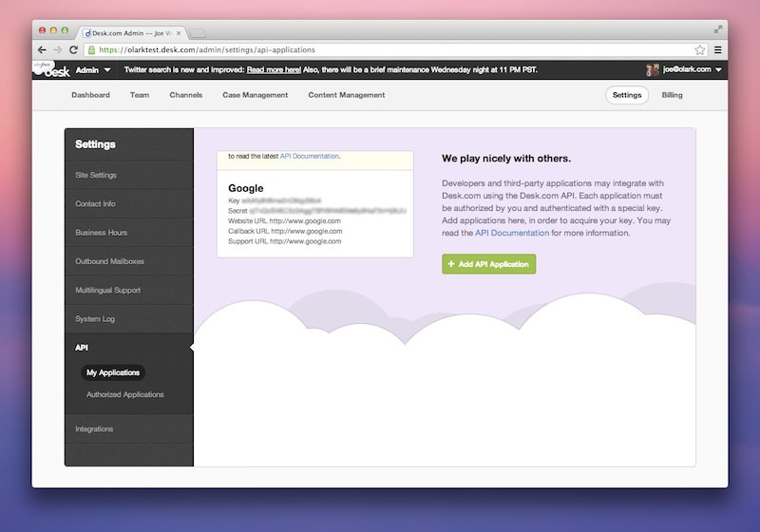The width and height of the screenshot is (760, 532).
Task: Open the API Documentation link in the description
Action: click(512, 233)
